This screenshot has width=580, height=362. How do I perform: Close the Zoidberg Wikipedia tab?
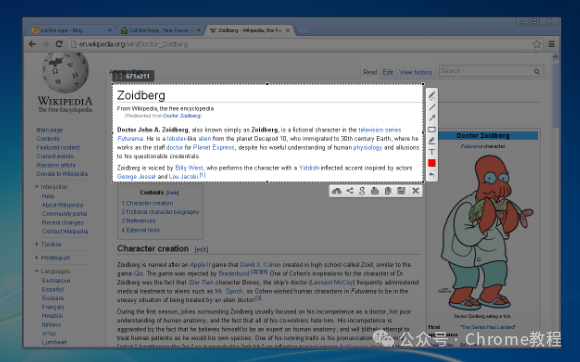click(x=288, y=30)
